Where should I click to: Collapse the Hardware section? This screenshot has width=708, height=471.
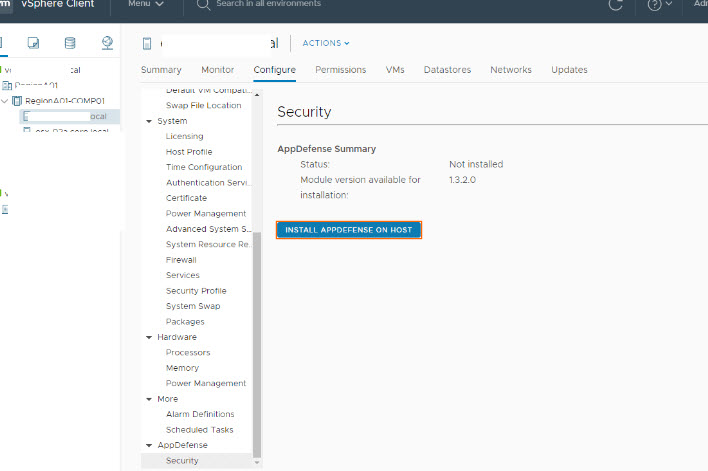click(149, 337)
